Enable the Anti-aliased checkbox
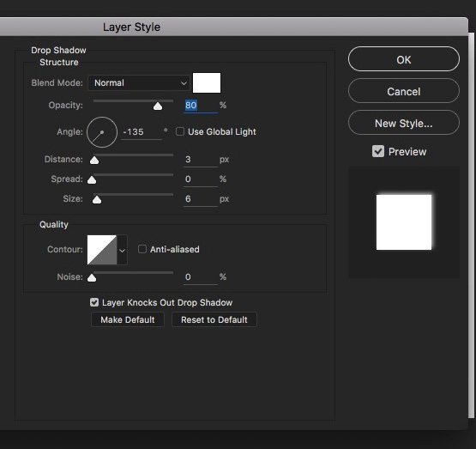The width and height of the screenshot is (476, 449). (142, 249)
